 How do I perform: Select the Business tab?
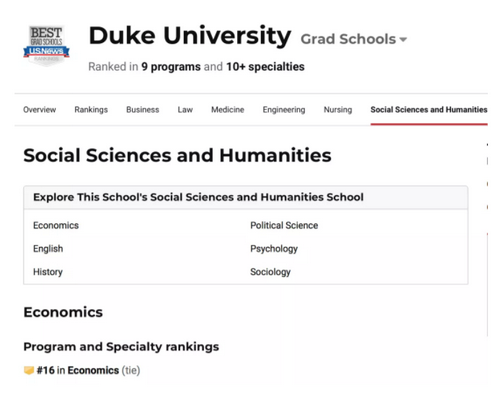click(143, 110)
